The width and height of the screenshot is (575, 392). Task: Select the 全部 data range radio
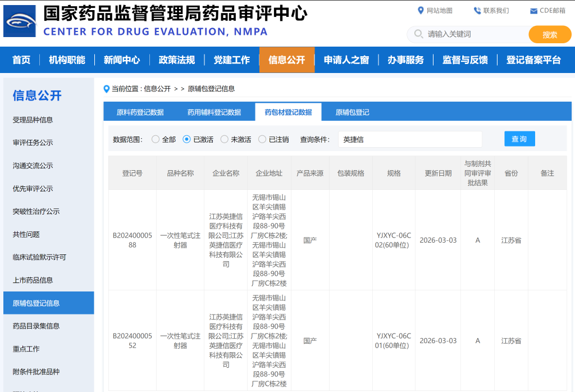pos(156,139)
